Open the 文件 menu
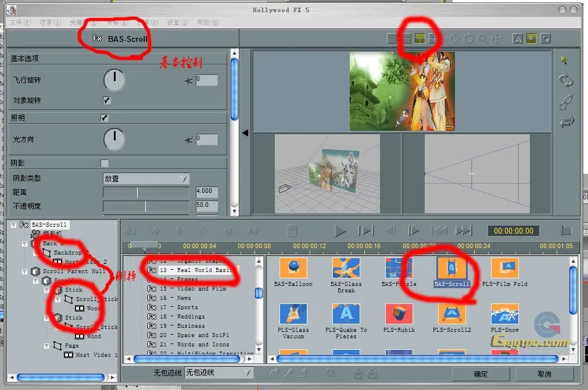Screen dimensions: 588x390 click(x=17, y=22)
